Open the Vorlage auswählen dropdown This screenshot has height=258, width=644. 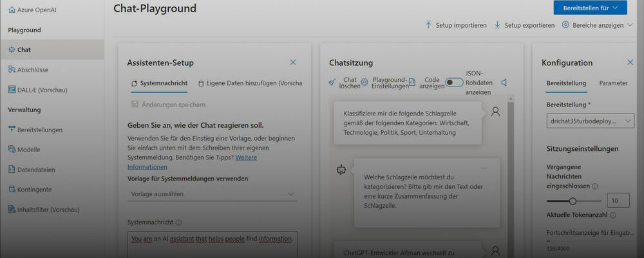tap(213, 193)
